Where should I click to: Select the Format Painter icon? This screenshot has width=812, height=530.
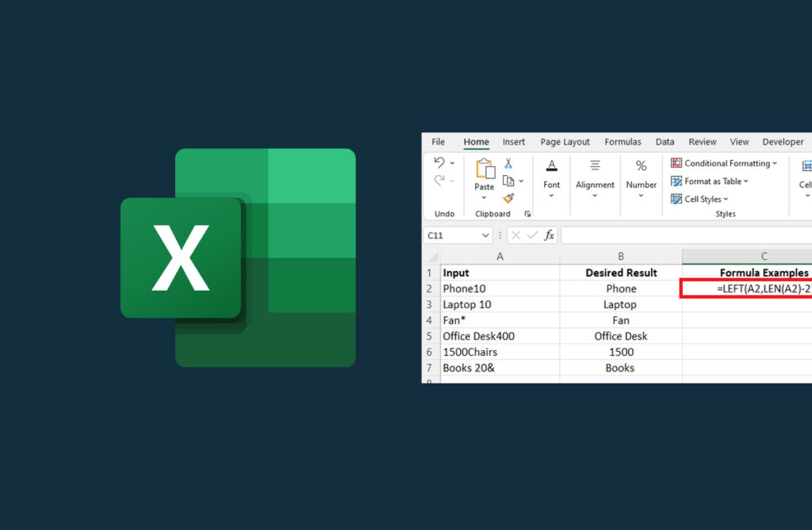508,197
